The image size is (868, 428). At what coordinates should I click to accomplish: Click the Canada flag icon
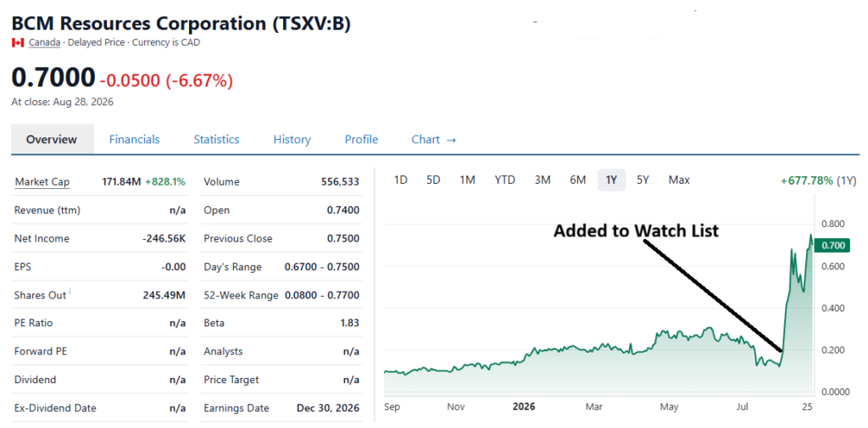pyautogui.click(x=18, y=42)
